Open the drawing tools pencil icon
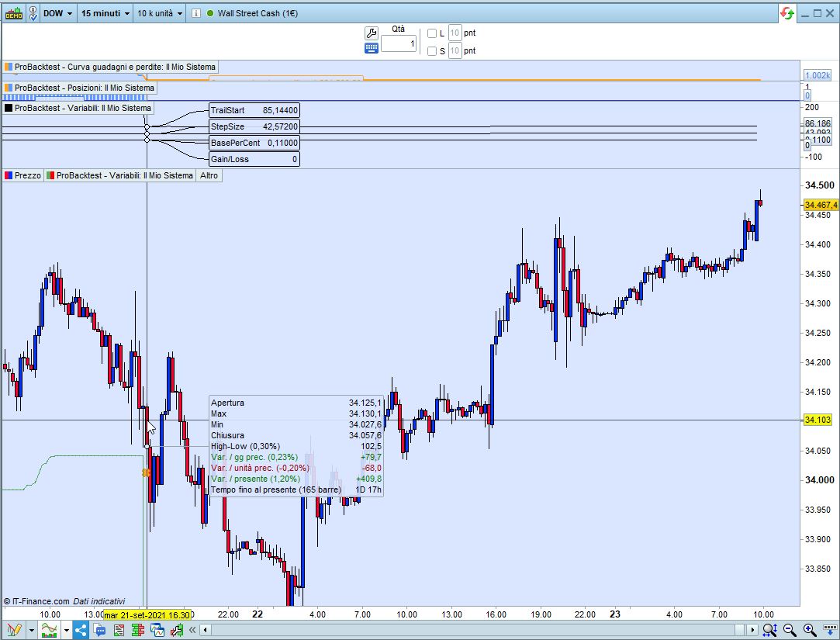This screenshot has height=640, width=840. click(x=14, y=630)
